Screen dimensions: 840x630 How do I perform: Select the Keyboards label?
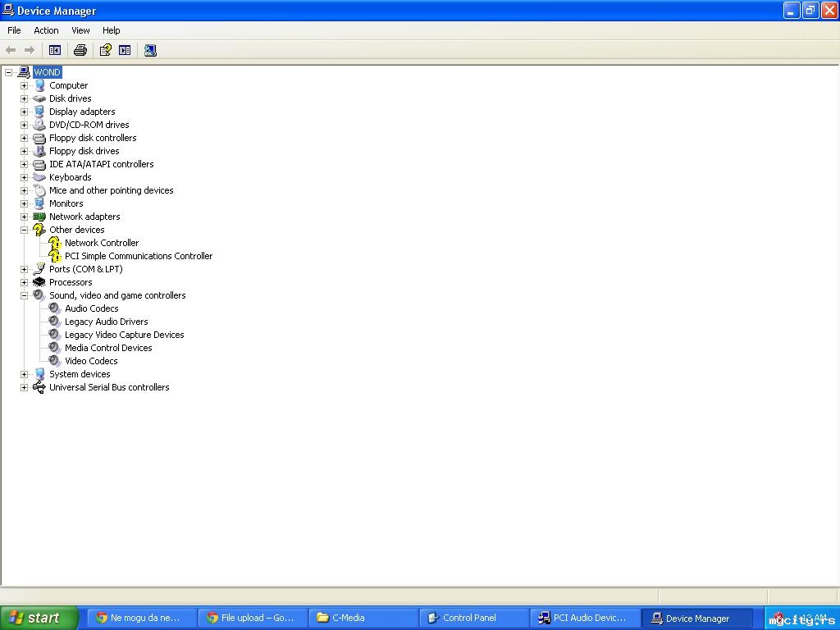point(71,177)
